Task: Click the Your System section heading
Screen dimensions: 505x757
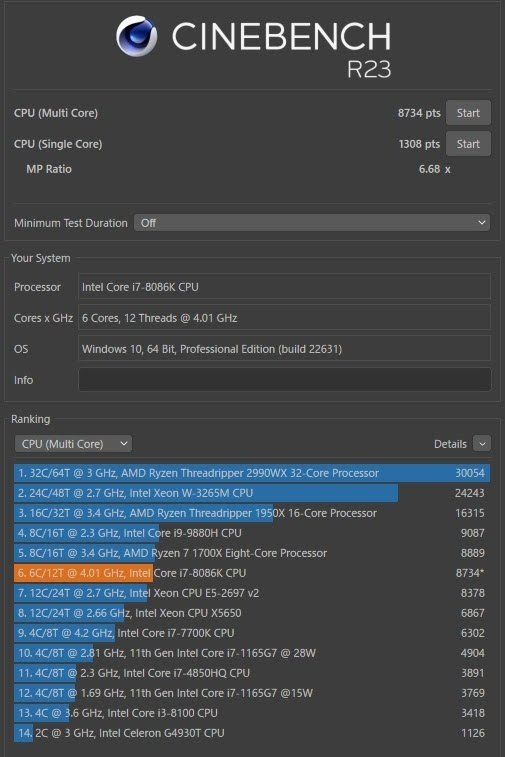Action: (41, 258)
